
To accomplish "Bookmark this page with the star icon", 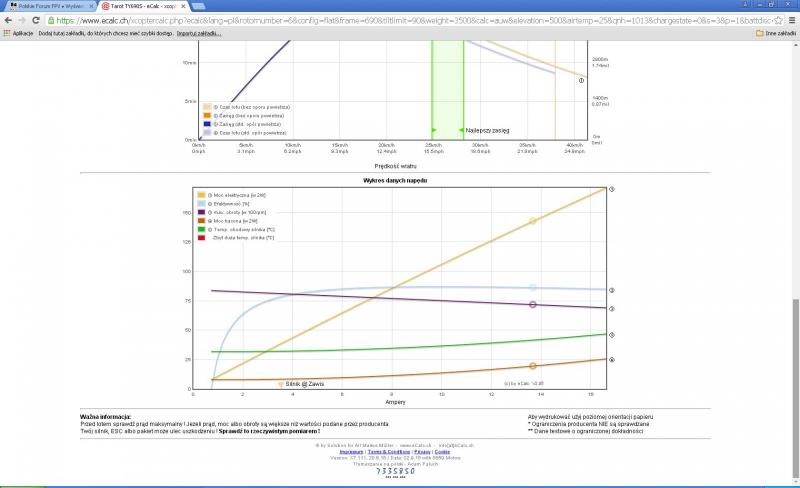I will [x=777, y=19].
